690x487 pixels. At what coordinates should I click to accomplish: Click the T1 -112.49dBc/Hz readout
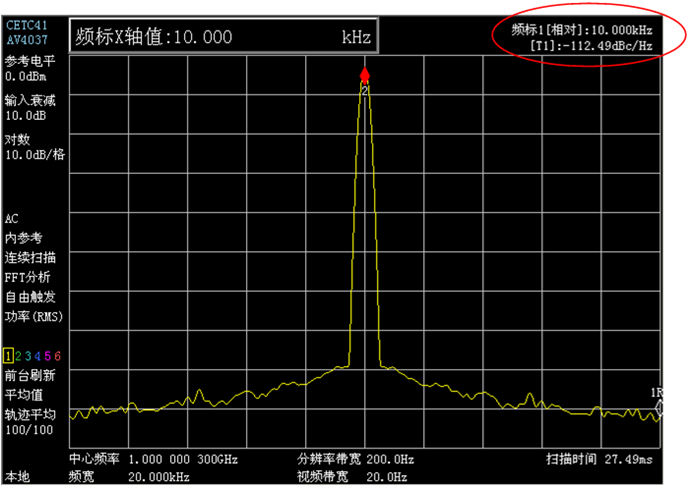(x=594, y=47)
